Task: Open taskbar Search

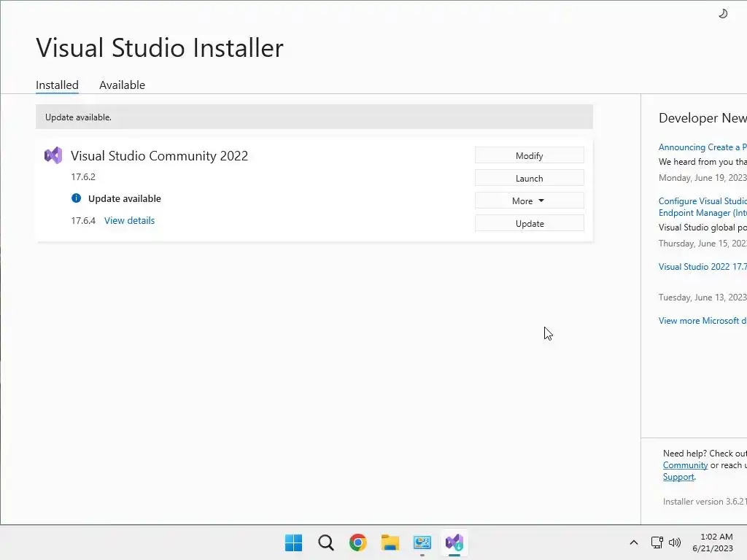Action: (326, 542)
